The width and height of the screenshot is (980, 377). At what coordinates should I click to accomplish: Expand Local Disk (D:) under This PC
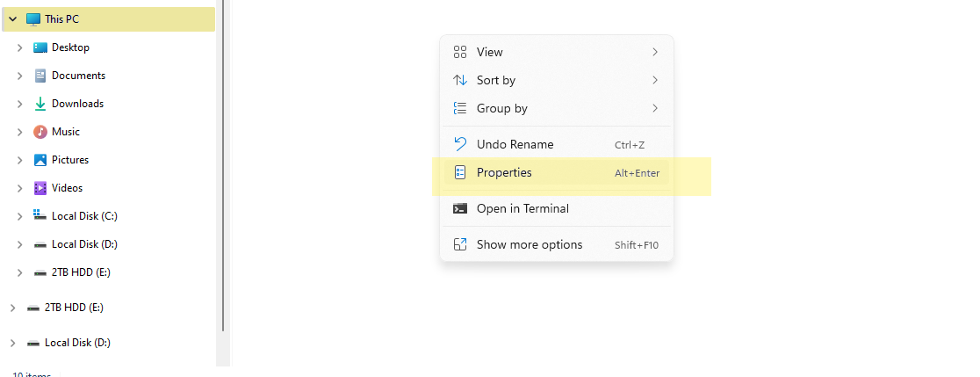click(x=20, y=244)
